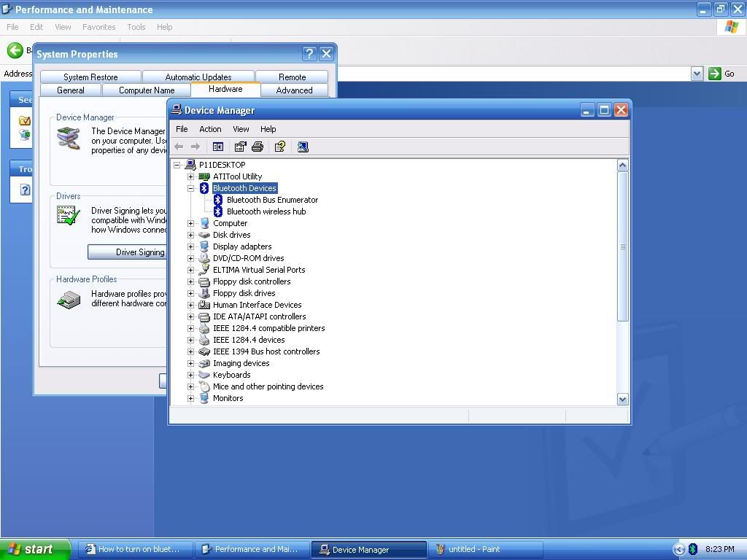Collapse the P11DESKTOP root node
Viewport: 747px width, 560px height.
click(x=177, y=166)
